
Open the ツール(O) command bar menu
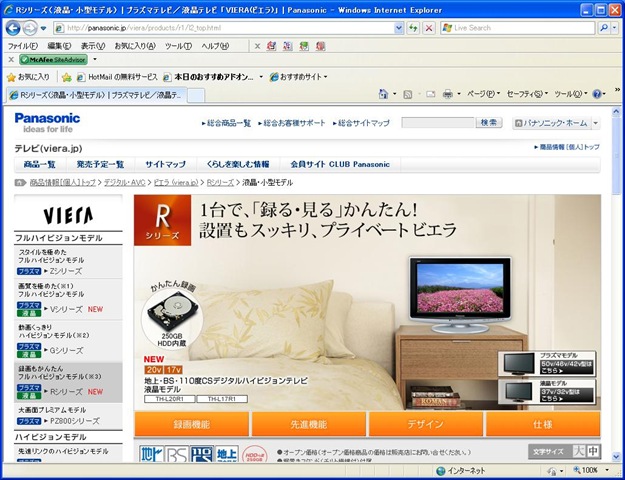570,94
